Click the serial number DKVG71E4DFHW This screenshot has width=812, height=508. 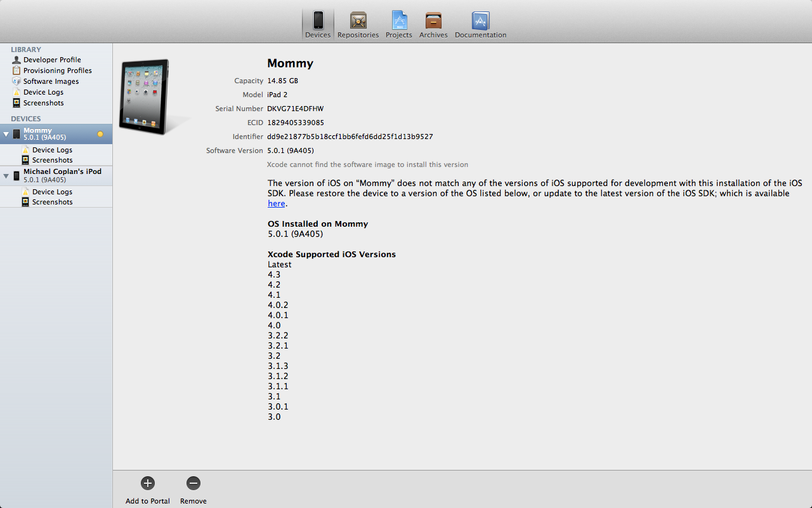pyautogui.click(x=295, y=109)
